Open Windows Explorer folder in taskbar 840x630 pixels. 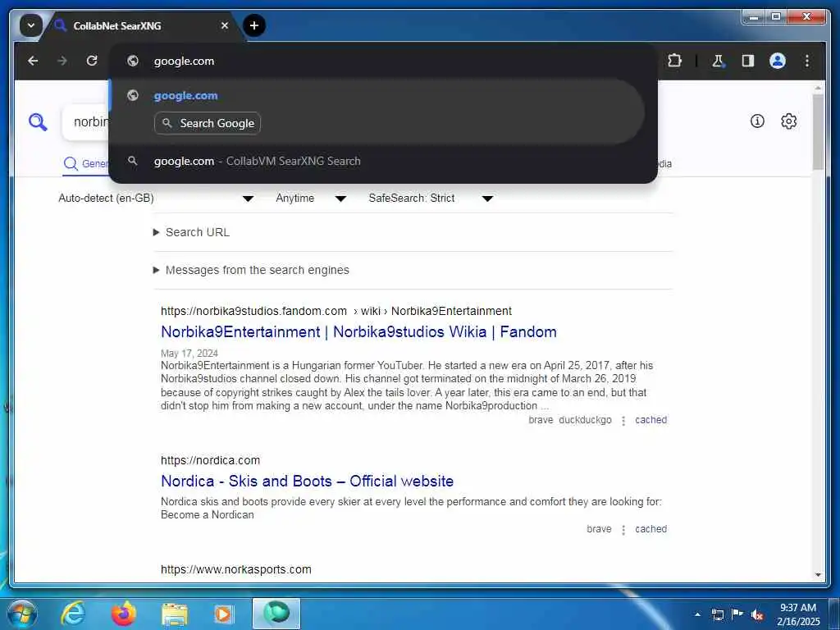coord(174,614)
